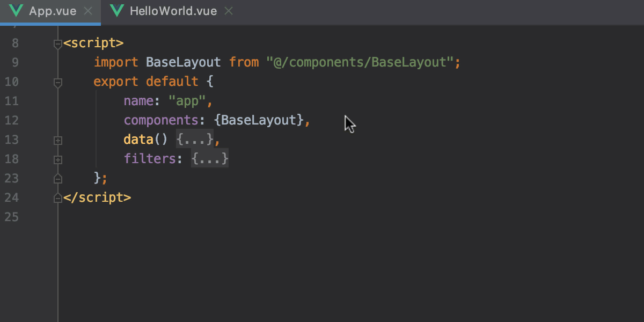
Task: Click the folded {...} placeholder after filters
Action: click(210, 159)
